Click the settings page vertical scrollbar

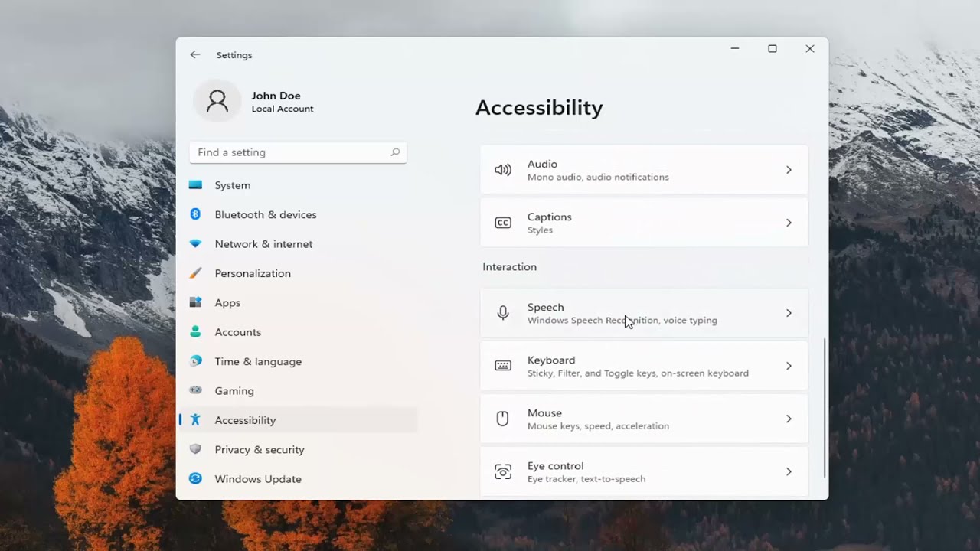click(824, 408)
